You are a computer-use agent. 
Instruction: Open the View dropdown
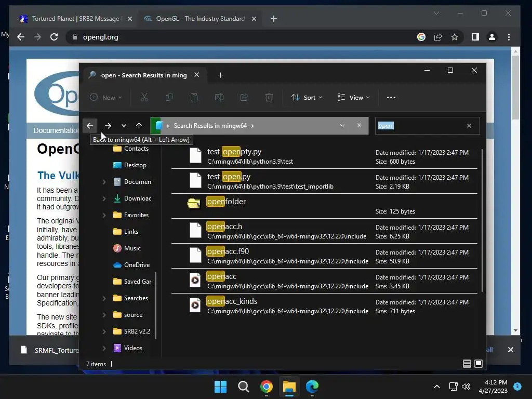point(353,98)
